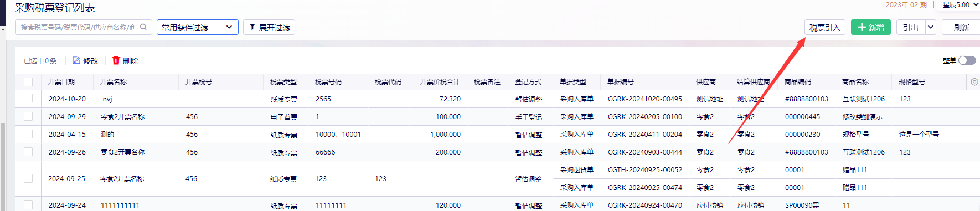Viewport: 980px width, 211px height.
Task: Click the 引出 button
Action: coord(911,27)
